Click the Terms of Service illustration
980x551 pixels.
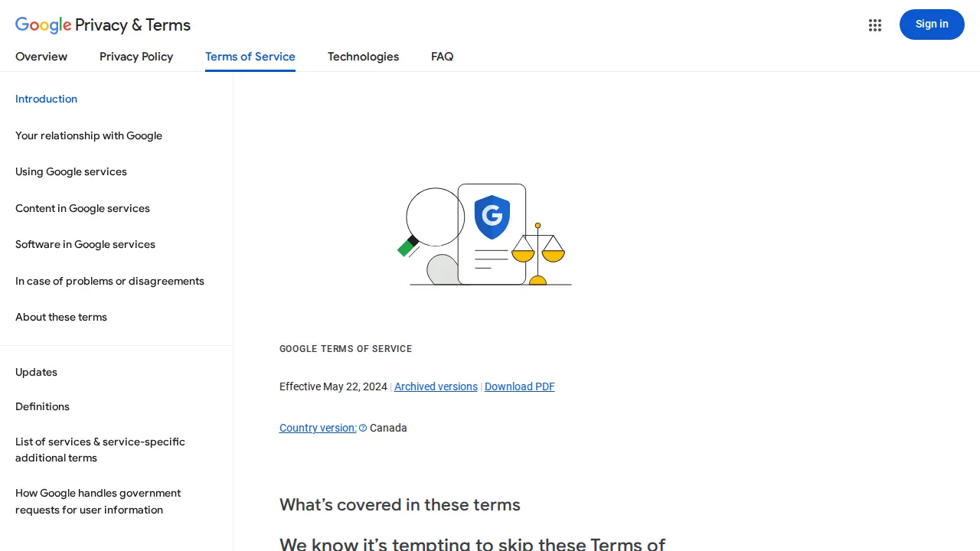[485, 234]
